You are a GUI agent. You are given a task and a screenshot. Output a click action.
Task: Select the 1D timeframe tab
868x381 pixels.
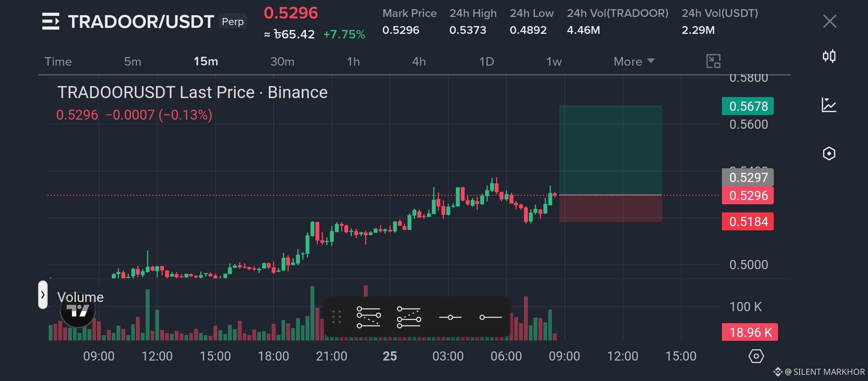tap(486, 61)
